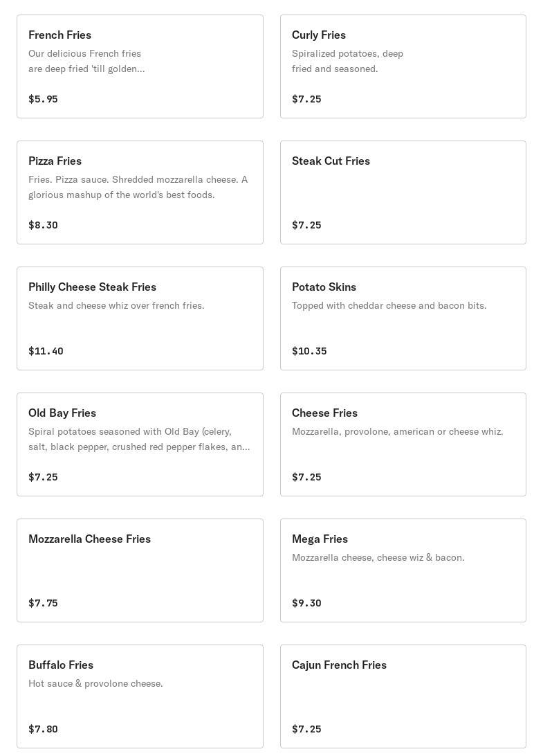Click the truncated French Fries description

tap(86, 61)
